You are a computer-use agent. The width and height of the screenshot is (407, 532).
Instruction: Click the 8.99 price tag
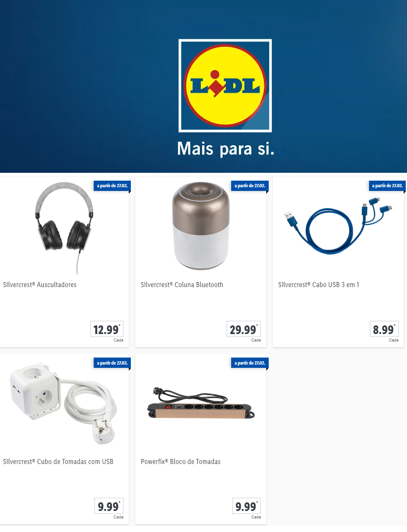pyautogui.click(x=384, y=329)
